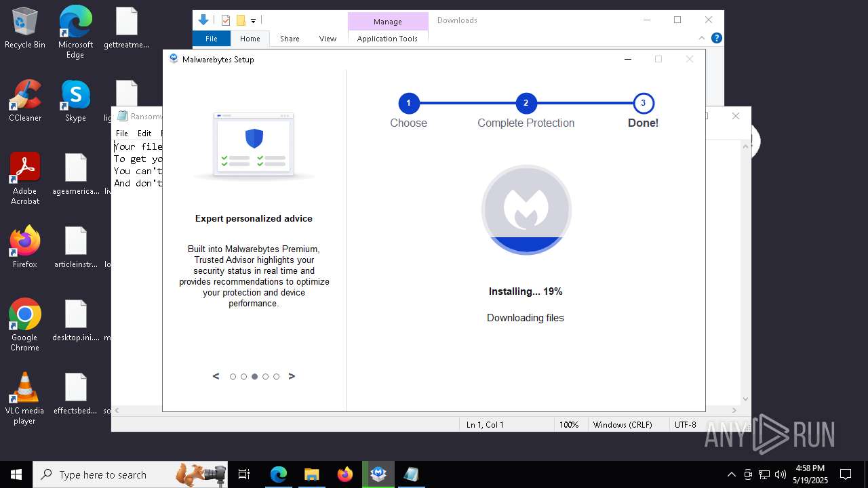This screenshot has width=868, height=488.
Task: Click step 3 Done indicator
Action: pos(643,103)
